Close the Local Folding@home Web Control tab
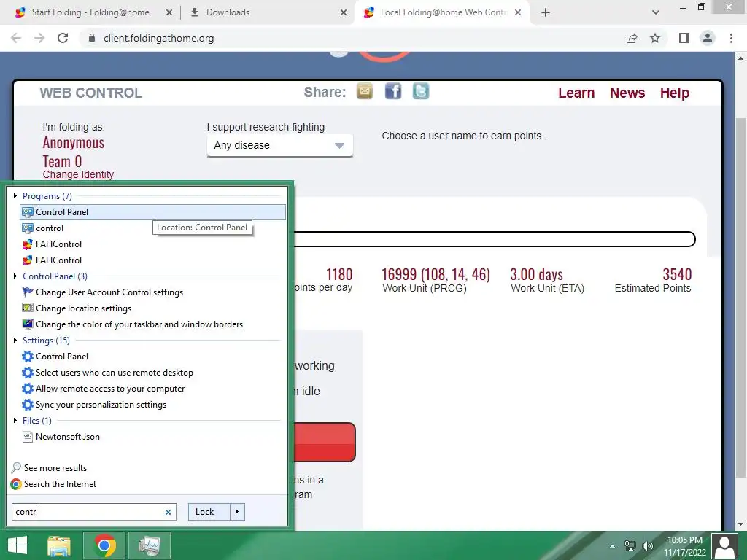Viewport: 747px width, 560px height. (518, 12)
